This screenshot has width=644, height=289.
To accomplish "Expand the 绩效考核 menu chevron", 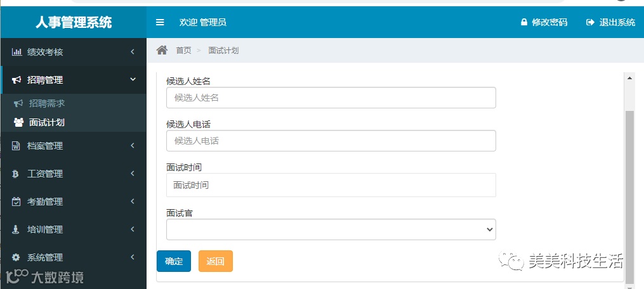I will 132,52.
